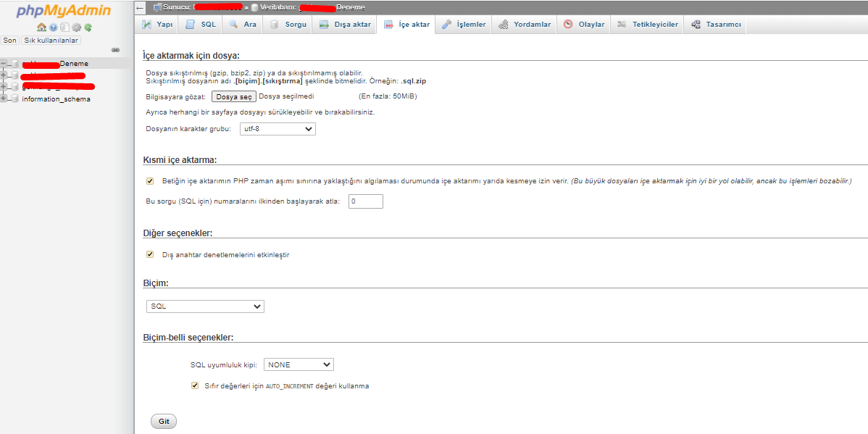Open the Dosyanın karakter grubu utf-8 dropdown

277,129
